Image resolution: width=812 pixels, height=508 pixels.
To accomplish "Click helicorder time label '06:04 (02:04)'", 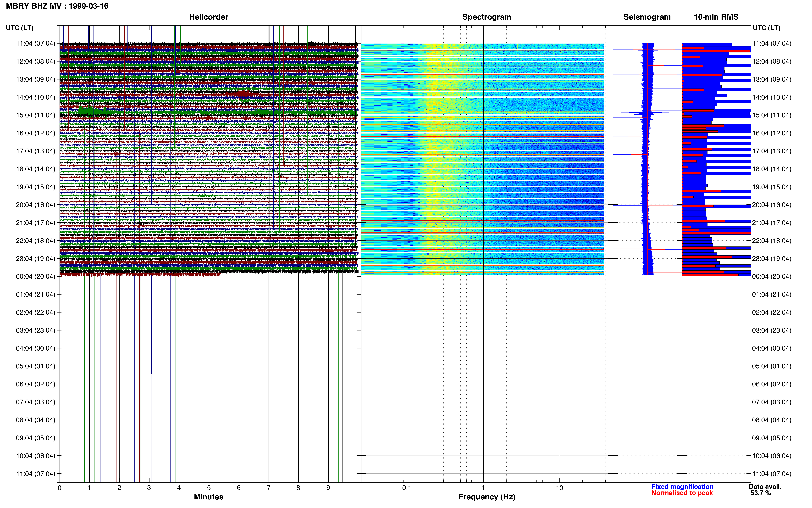I will coord(36,384).
